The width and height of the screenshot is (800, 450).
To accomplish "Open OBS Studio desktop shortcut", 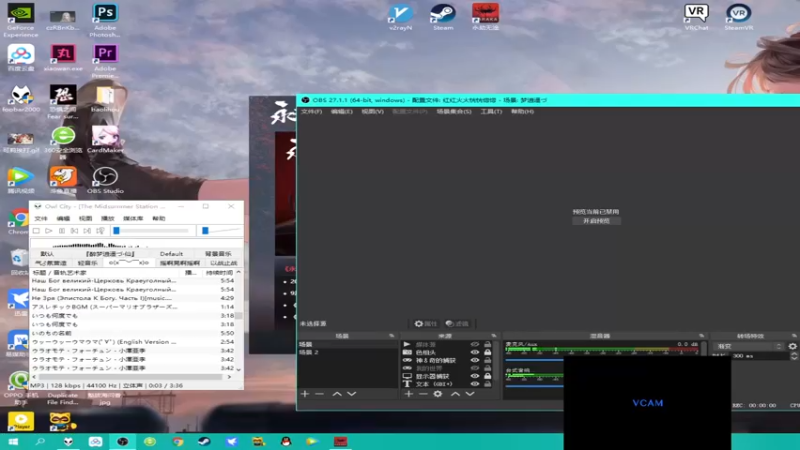I will click(105, 180).
